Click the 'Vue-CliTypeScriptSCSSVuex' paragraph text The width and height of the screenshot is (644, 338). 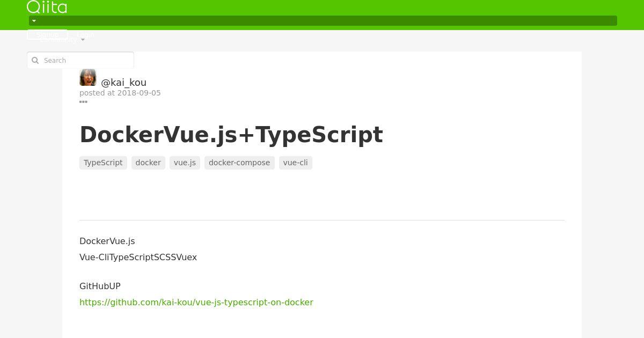[138, 257]
